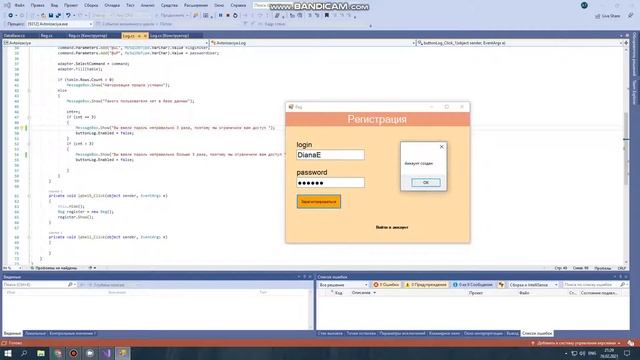Open the Справка menu
640x360 pixels.
point(238,5)
